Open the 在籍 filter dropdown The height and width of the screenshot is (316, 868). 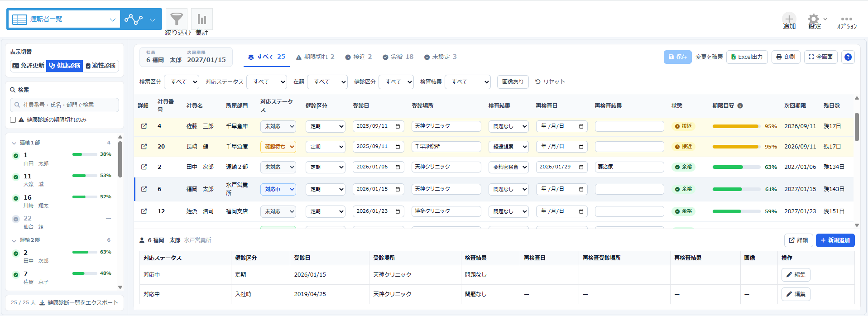point(327,82)
